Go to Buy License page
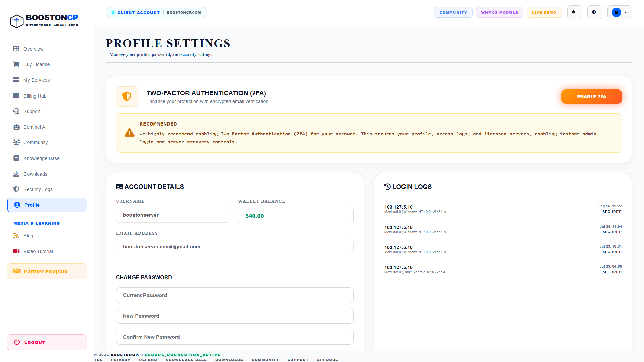644x362 pixels. pyautogui.click(x=47, y=64)
